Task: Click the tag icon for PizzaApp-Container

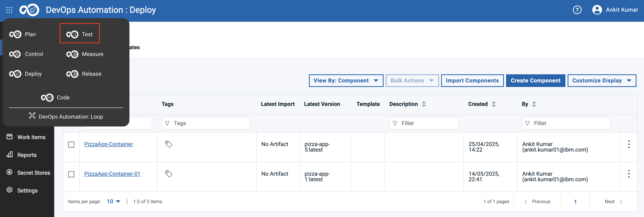Action: pos(169,144)
